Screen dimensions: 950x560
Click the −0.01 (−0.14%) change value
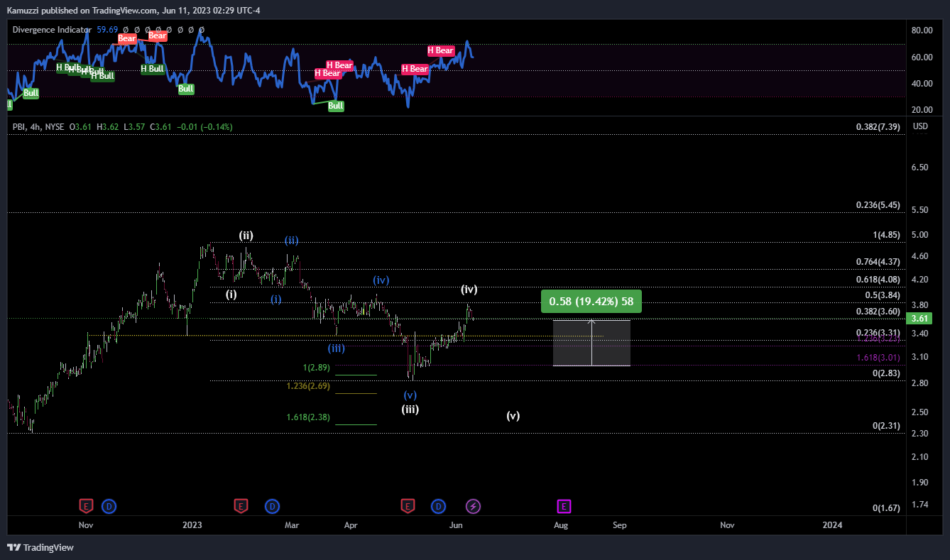204,127
